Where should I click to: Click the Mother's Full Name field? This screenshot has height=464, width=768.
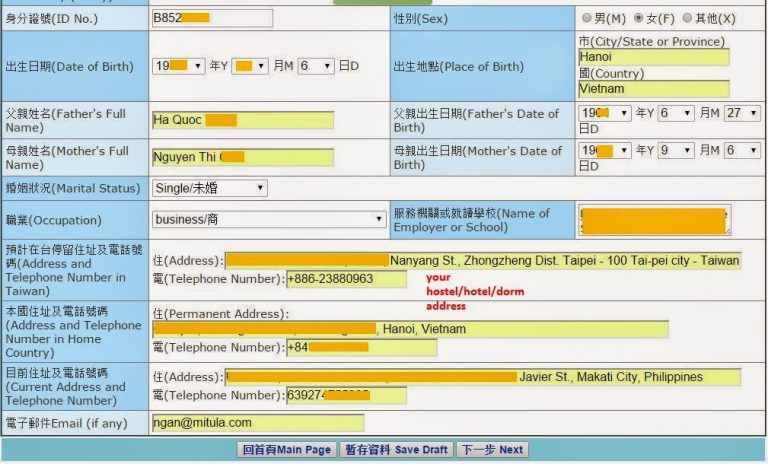(x=242, y=157)
